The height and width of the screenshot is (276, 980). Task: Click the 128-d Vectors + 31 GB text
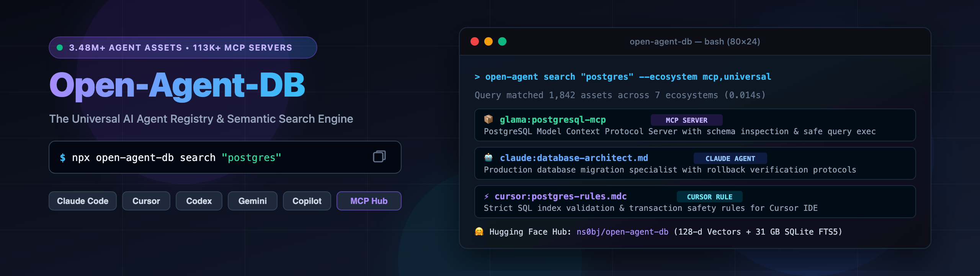click(758, 232)
